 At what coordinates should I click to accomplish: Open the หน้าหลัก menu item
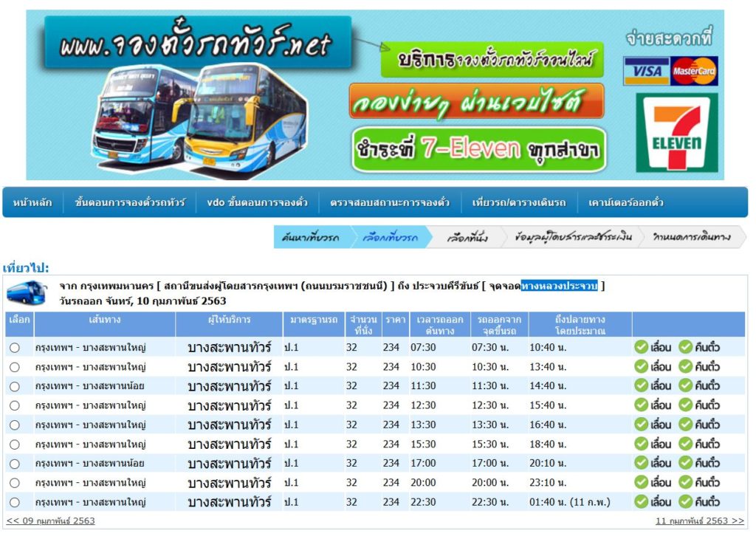pyautogui.click(x=32, y=202)
